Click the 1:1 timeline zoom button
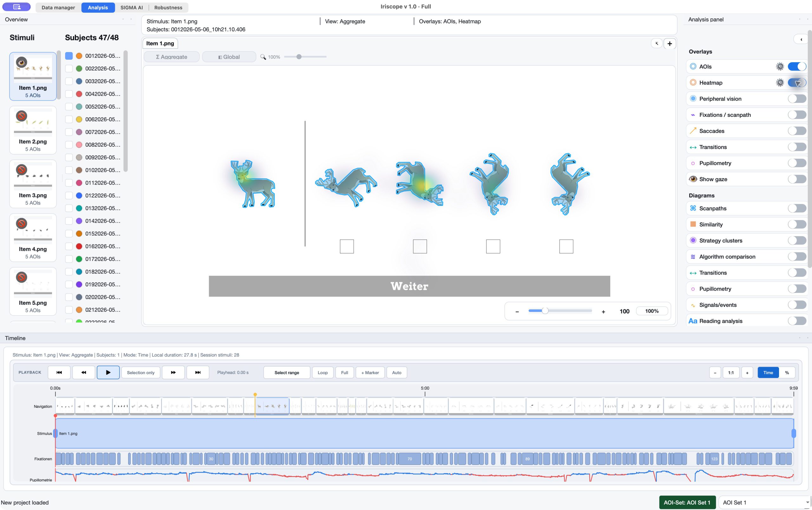812x510 pixels. (731, 373)
